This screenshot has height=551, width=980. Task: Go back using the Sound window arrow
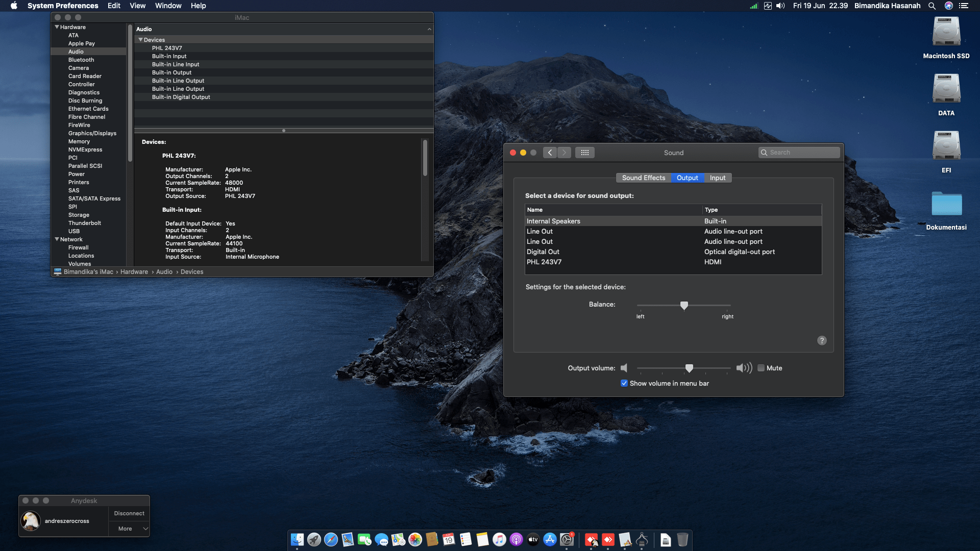(x=550, y=153)
